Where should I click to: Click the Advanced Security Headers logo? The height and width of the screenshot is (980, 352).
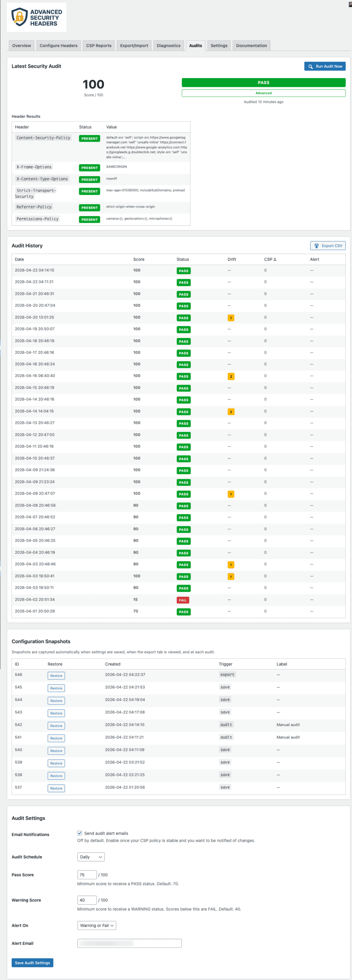tap(36, 17)
